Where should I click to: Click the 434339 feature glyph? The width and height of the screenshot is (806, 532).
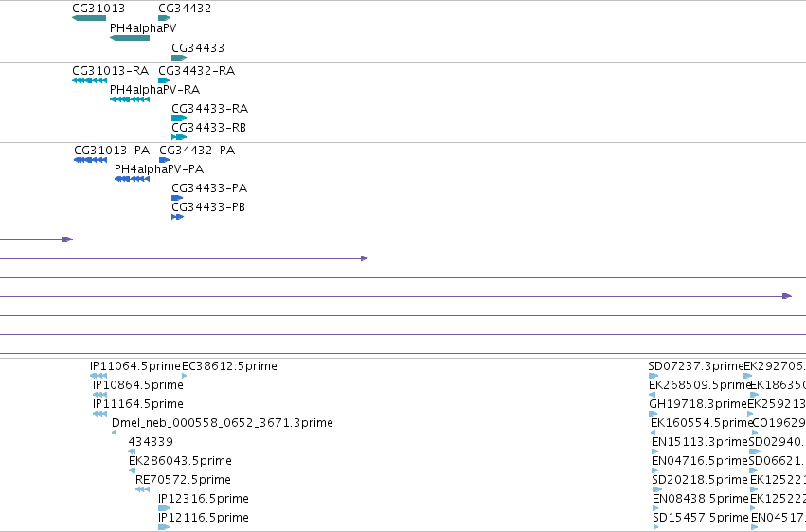[132, 452]
